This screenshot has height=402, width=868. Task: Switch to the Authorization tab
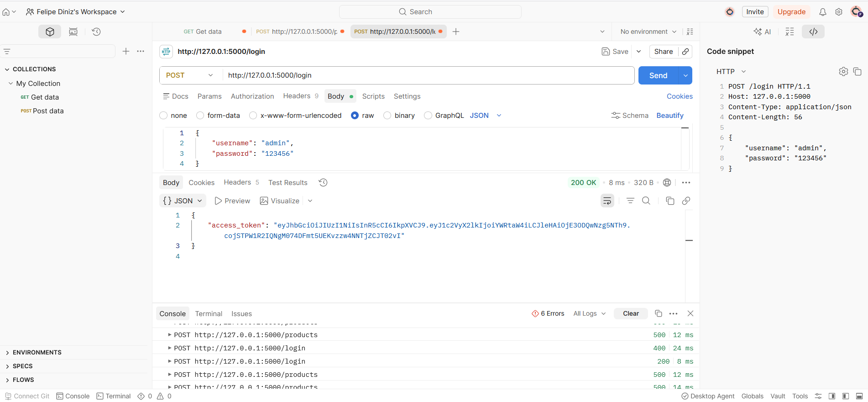pyautogui.click(x=252, y=96)
